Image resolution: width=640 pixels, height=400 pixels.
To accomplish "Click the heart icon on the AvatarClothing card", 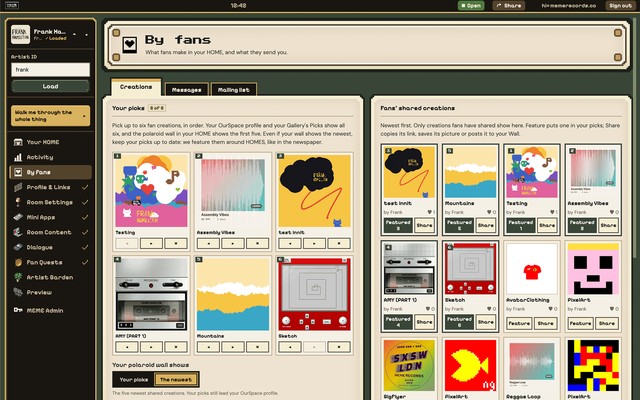I will coord(550,309).
